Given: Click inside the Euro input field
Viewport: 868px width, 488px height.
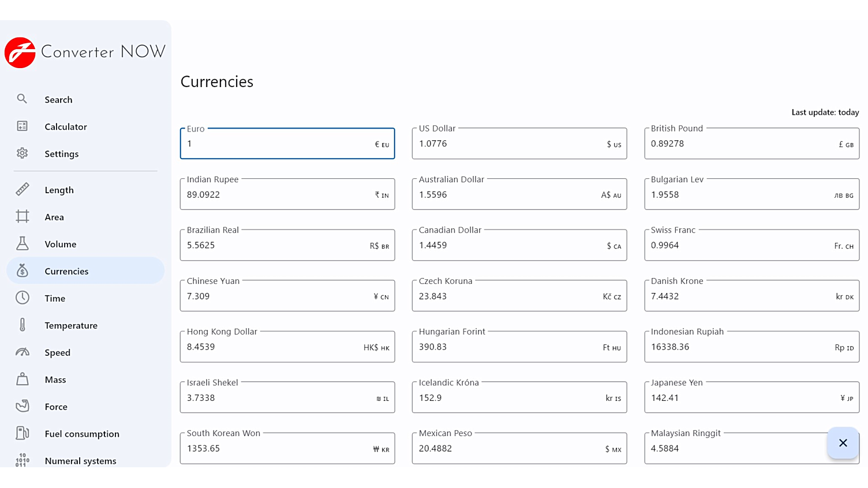Looking at the screenshot, I should (x=287, y=144).
